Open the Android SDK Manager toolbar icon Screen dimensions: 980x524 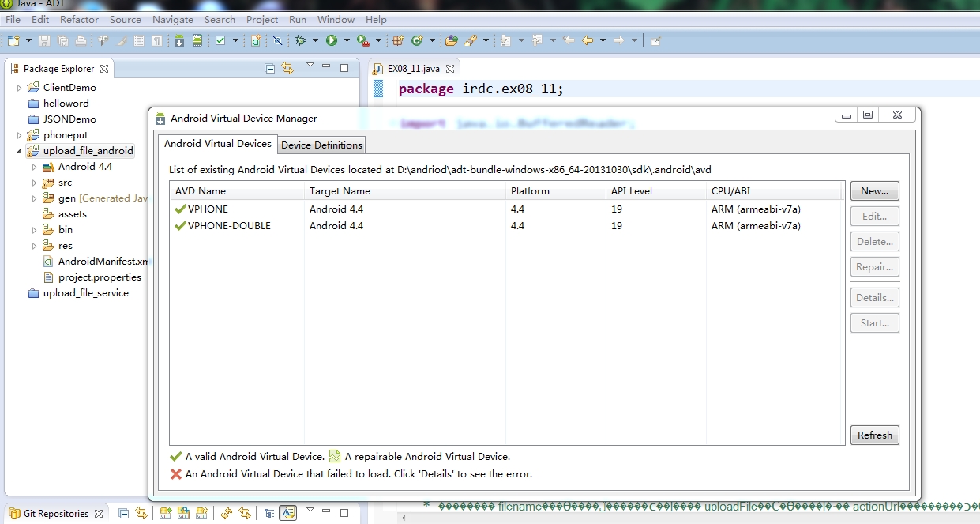pos(179,40)
